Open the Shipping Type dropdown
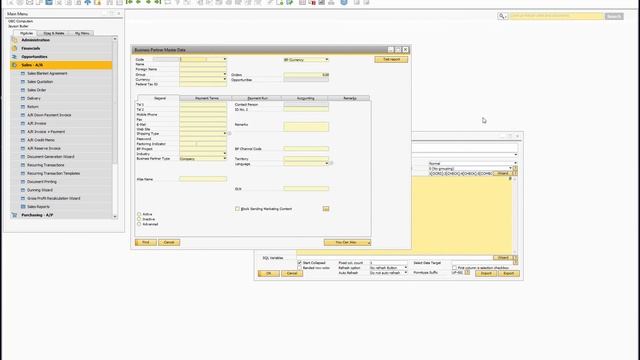The width and height of the screenshot is (640, 360). click(224, 133)
